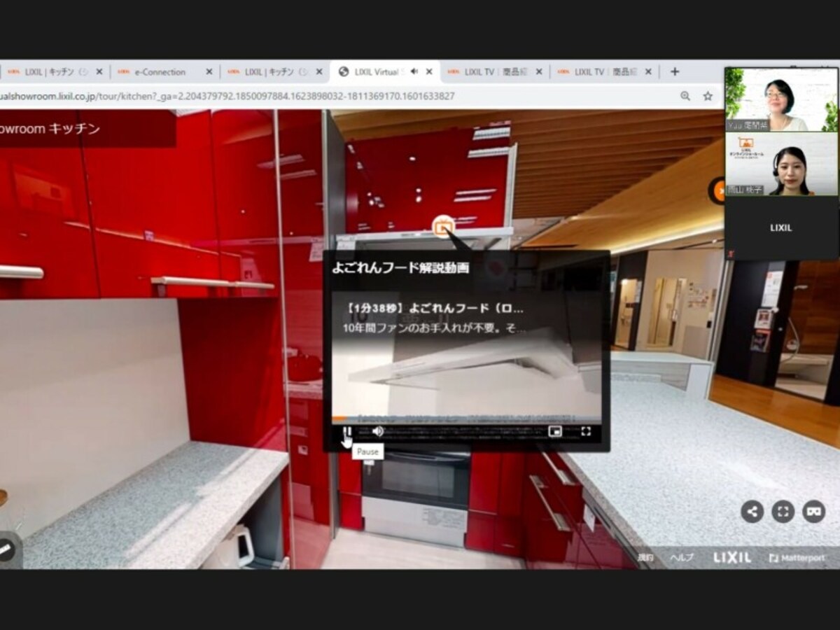840x630 pixels.
Task: Click the video progress bar
Action: point(465,419)
